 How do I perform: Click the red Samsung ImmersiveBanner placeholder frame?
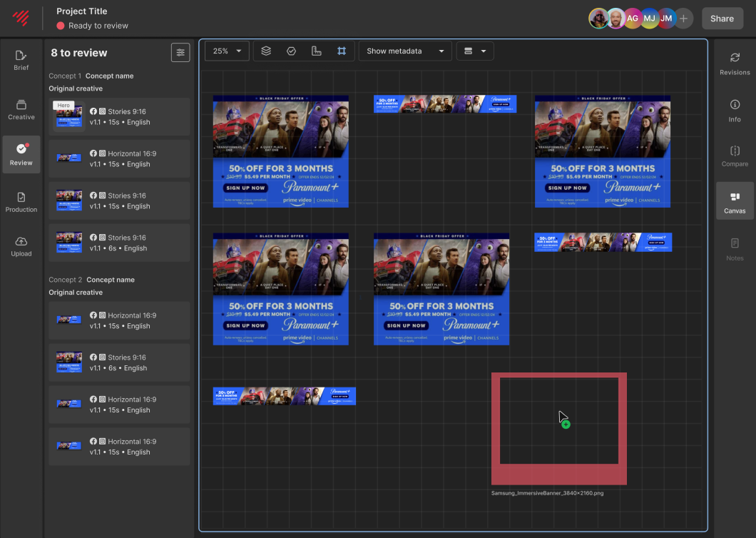tap(558, 474)
